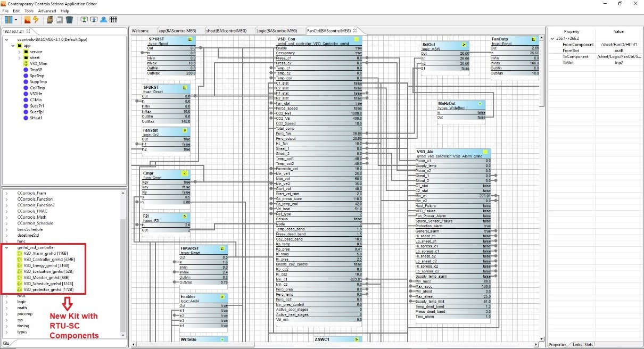
Task: Switch to the Links tab
Action: (577, 344)
